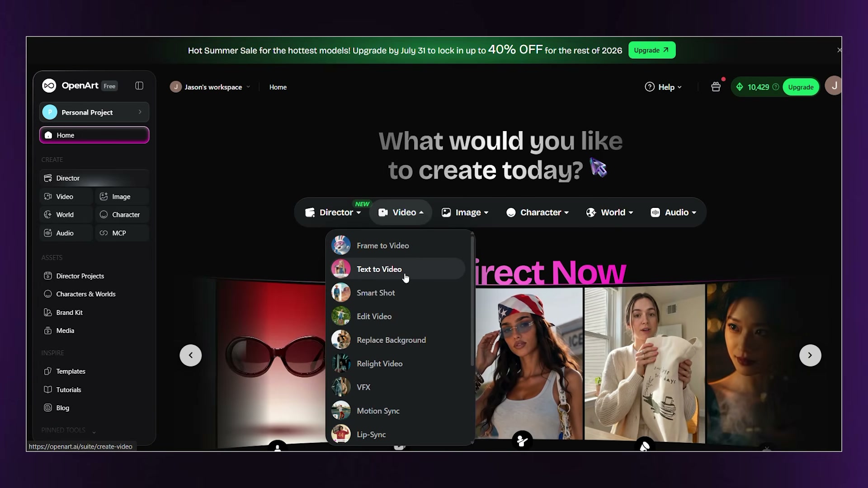The width and height of the screenshot is (868, 488).
Task: Click the credits info question icon
Action: click(x=776, y=87)
